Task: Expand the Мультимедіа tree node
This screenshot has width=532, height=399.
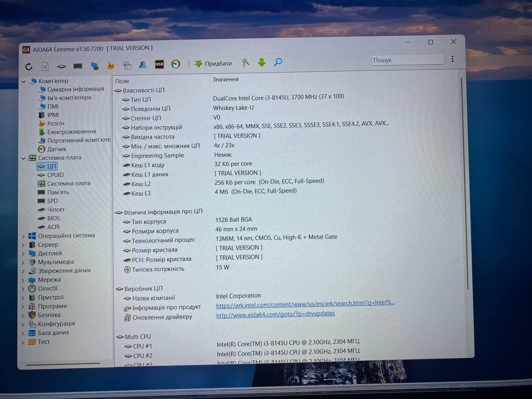Action: click(x=23, y=262)
